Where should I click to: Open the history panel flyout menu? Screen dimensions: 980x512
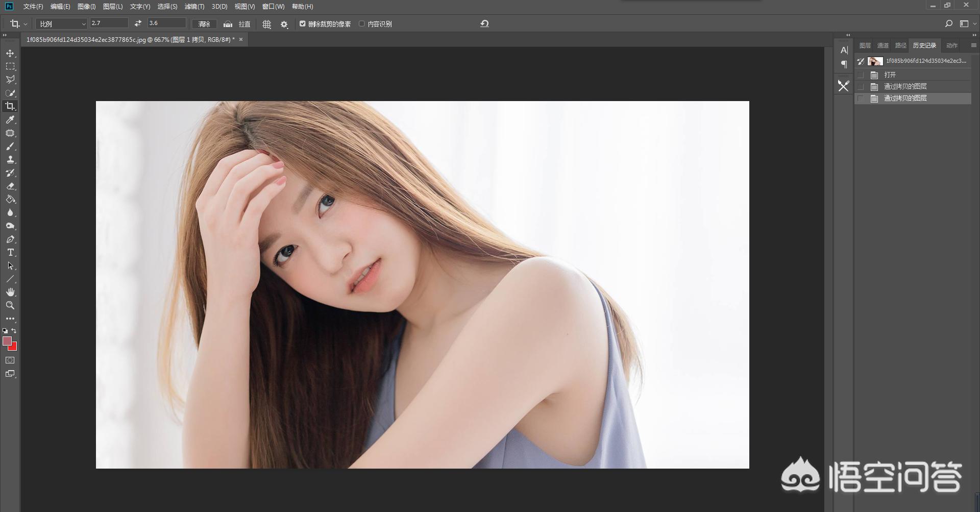(973, 45)
